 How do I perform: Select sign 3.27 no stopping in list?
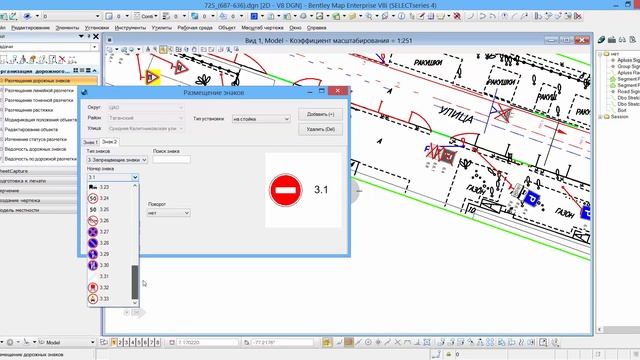[x=110, y=232]
